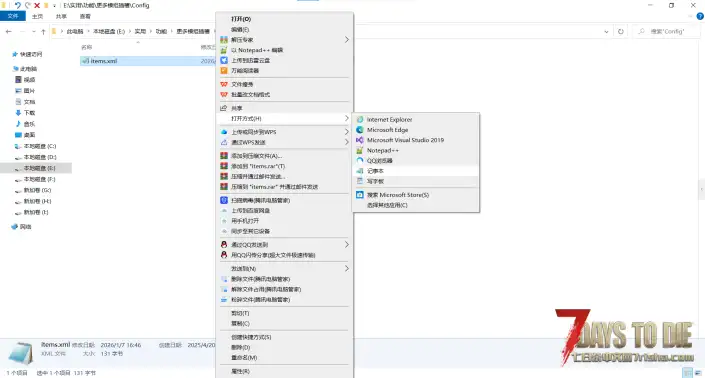
Task: Click the 上传或同步到WPS cloud icon
Action: (224, 132)
